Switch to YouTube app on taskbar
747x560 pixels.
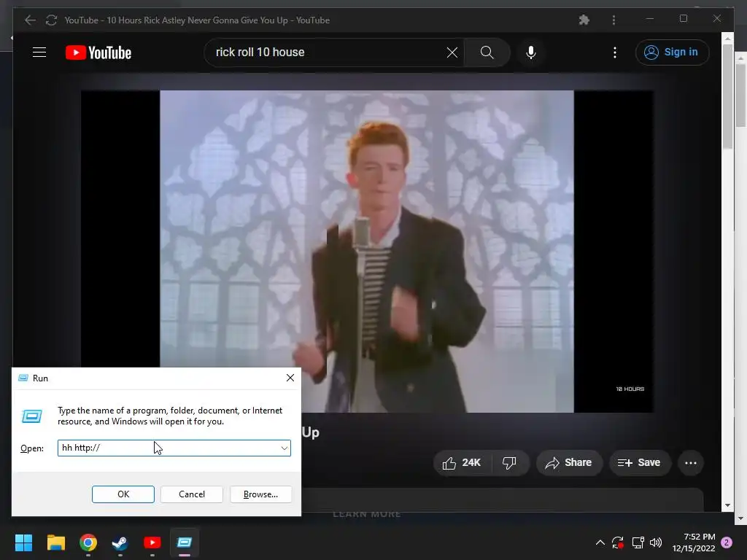coord(152,542)
